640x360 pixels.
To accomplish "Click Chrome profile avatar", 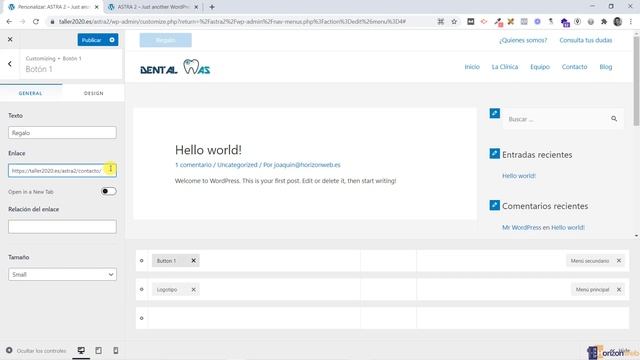I will point(618,22).
